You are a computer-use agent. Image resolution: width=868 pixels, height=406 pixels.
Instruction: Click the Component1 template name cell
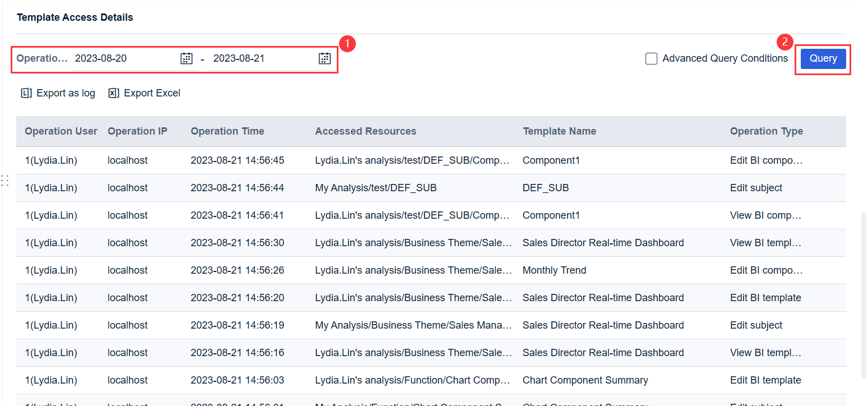pyautogui.click(x=551, y=160)
